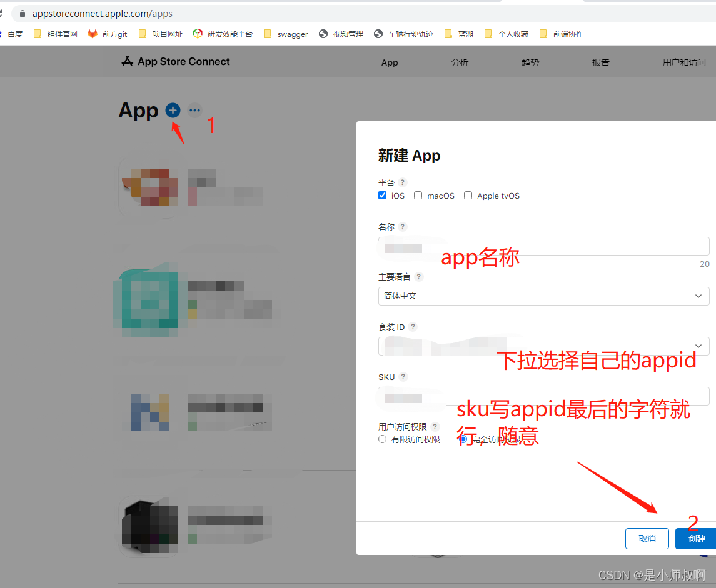
Task: Click the help icon next to SKU
Action: 403,377
